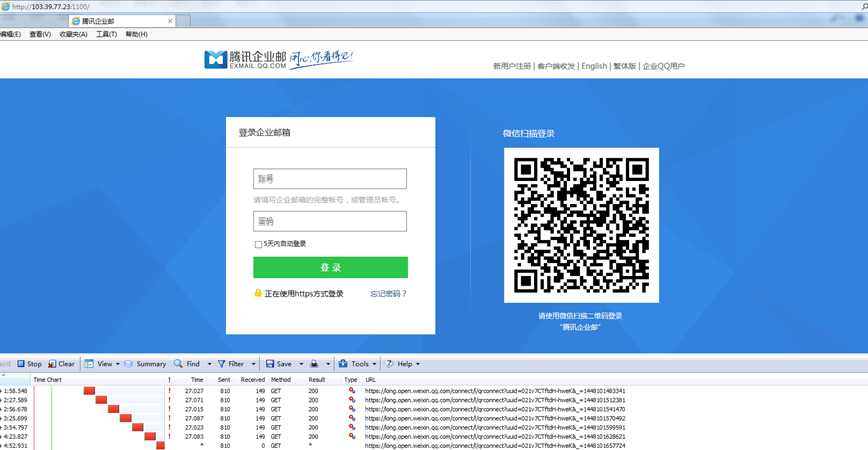Viewport: 868px width, 450px height.
Task: Expand the arrow next to Filter
Action: coord(254,364)
